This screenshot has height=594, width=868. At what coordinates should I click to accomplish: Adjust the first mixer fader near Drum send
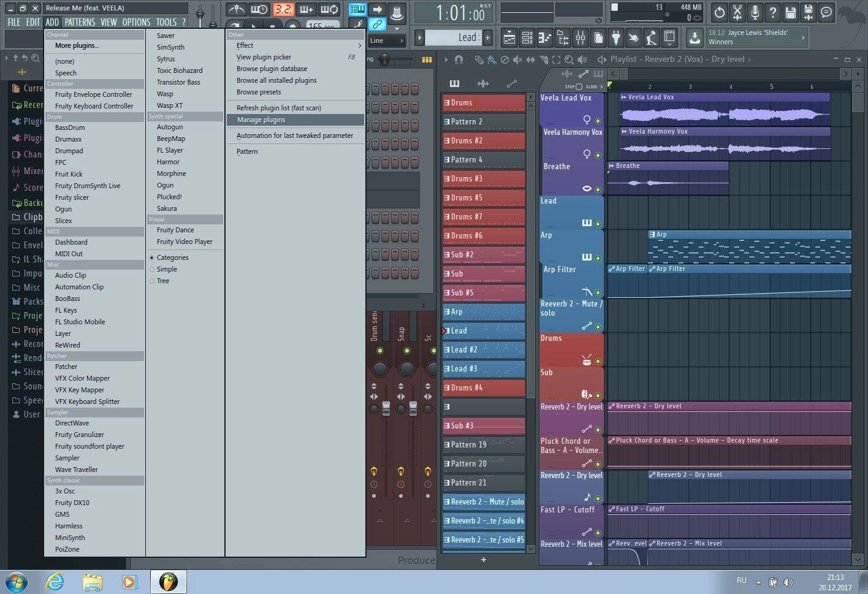click(386, 408)
